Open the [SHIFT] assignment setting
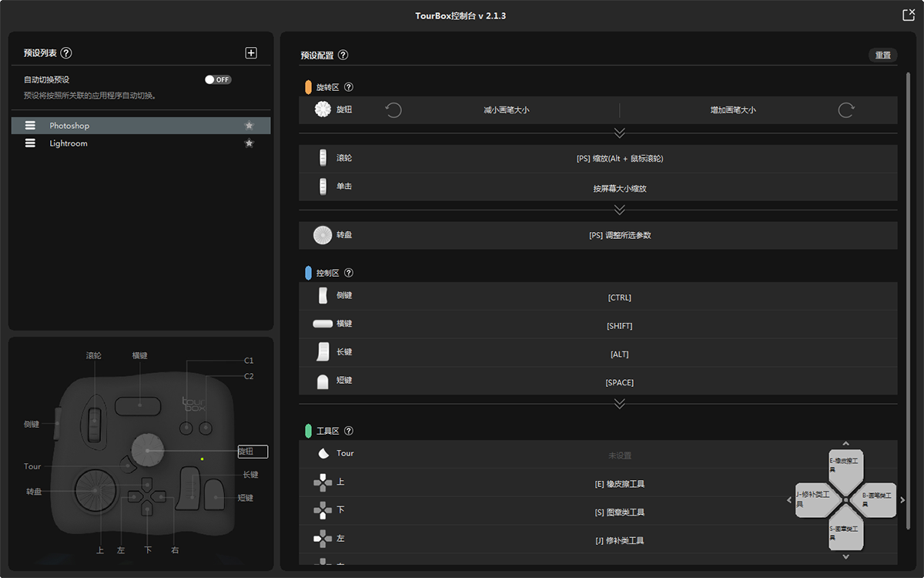Screen dimensions: 924x578 pos(620,326)
